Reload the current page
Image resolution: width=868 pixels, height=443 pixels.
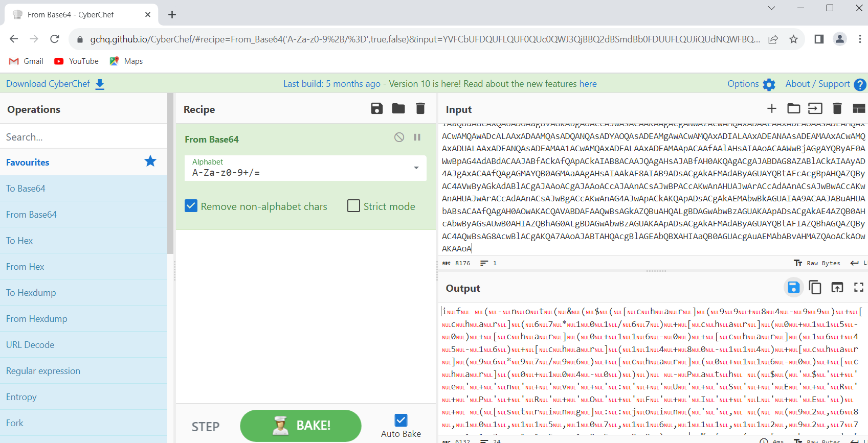55,39
